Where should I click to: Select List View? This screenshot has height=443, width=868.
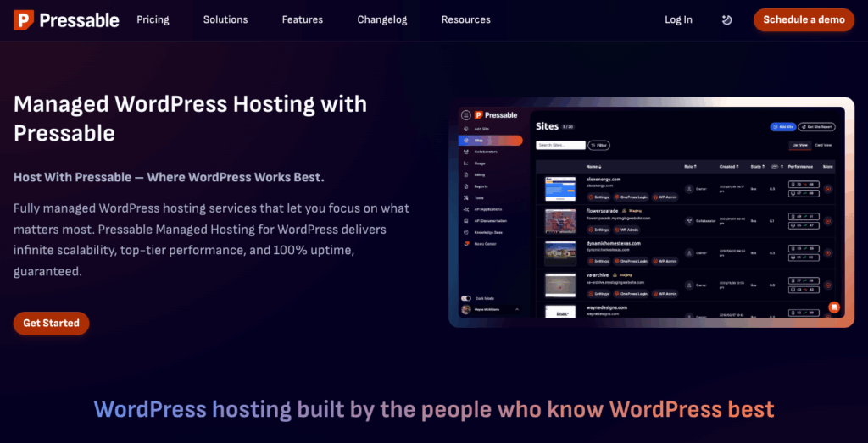799,145
